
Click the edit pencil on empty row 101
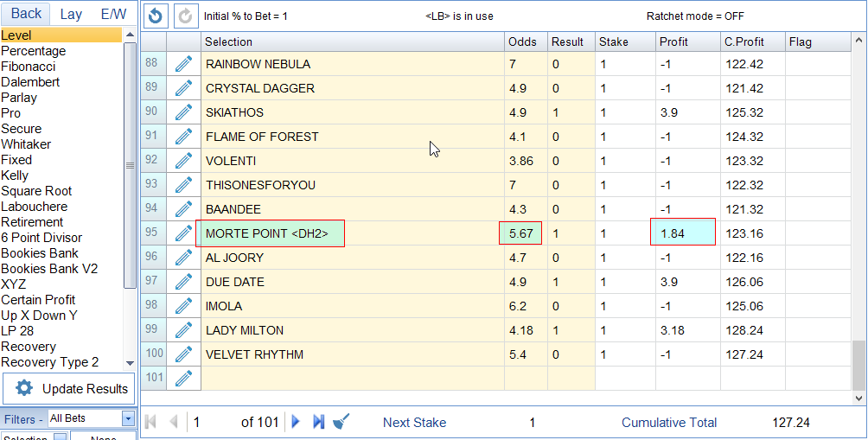pos(183,379)
